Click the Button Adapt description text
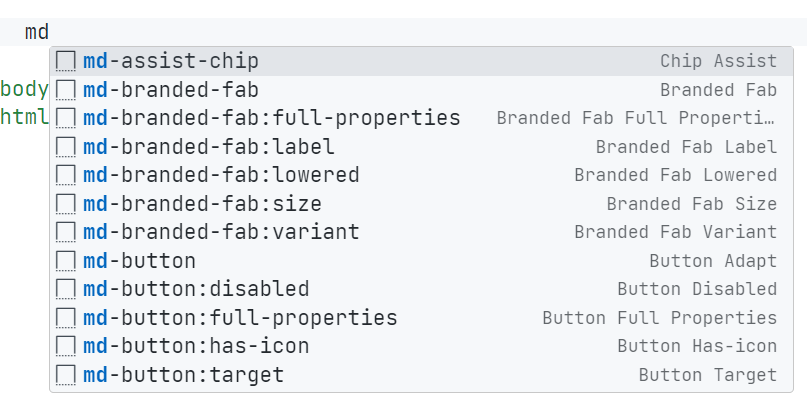 (712, 261)
